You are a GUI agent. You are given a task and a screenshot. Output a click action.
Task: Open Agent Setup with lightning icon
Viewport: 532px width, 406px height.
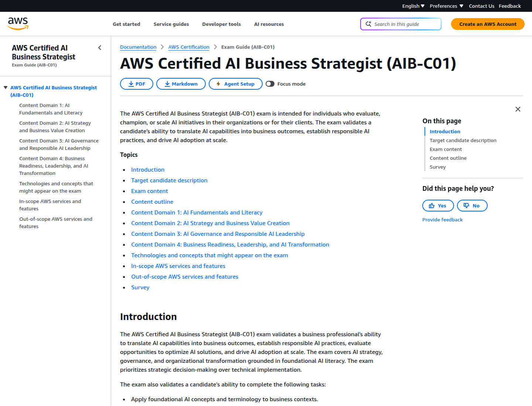[x=236, y=84]
